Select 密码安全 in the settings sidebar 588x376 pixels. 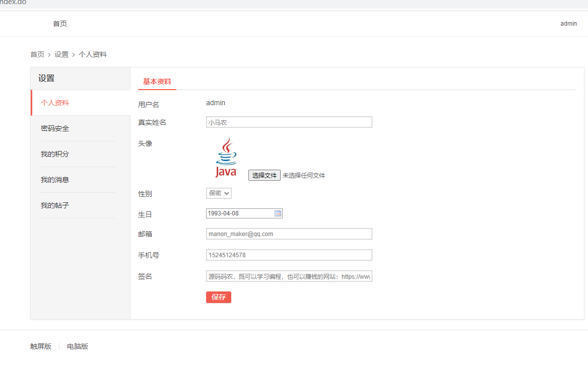click(54, 128)
